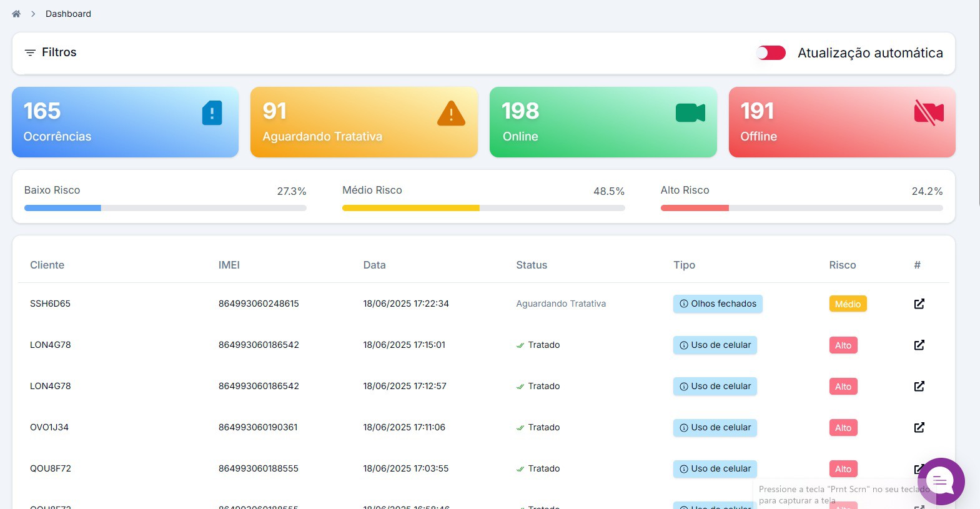The width and height of the screenshot is (980, 509).
Task: Click the Online green camera icon
Action: pos(690,113)
